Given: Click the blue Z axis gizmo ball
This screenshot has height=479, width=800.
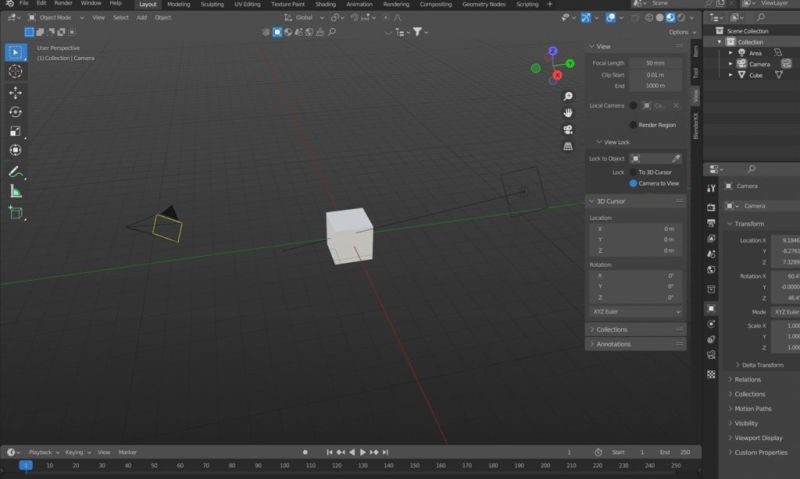Looking at the screenshot, I should tap(553, 51).
